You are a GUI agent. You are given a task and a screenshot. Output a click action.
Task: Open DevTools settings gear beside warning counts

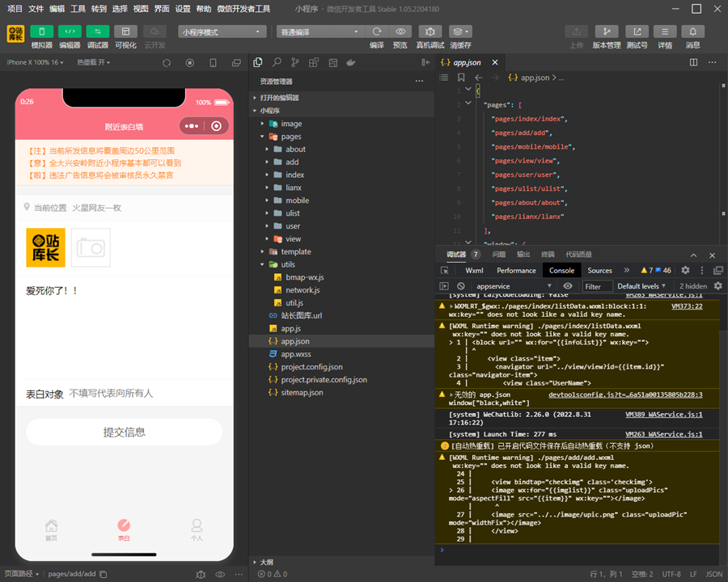click(685, 270)
